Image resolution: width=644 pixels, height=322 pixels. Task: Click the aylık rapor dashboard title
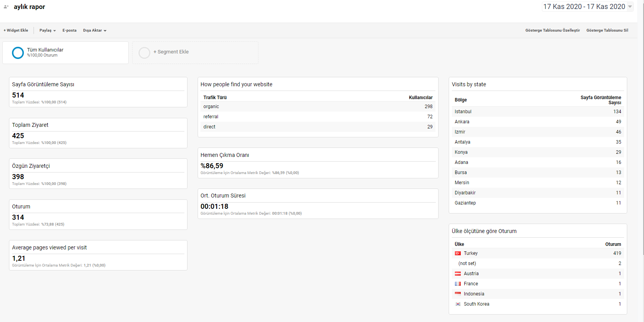point(29,7)
